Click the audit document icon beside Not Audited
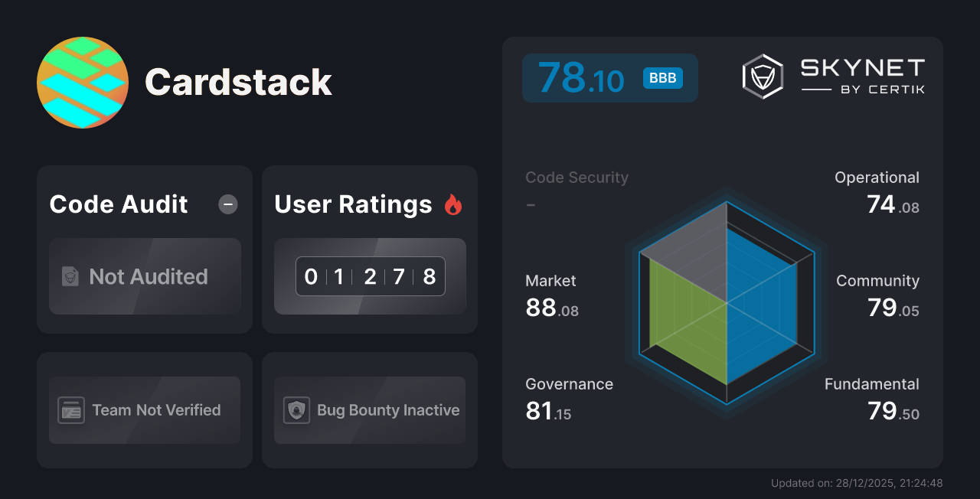 tap(70, 277)
